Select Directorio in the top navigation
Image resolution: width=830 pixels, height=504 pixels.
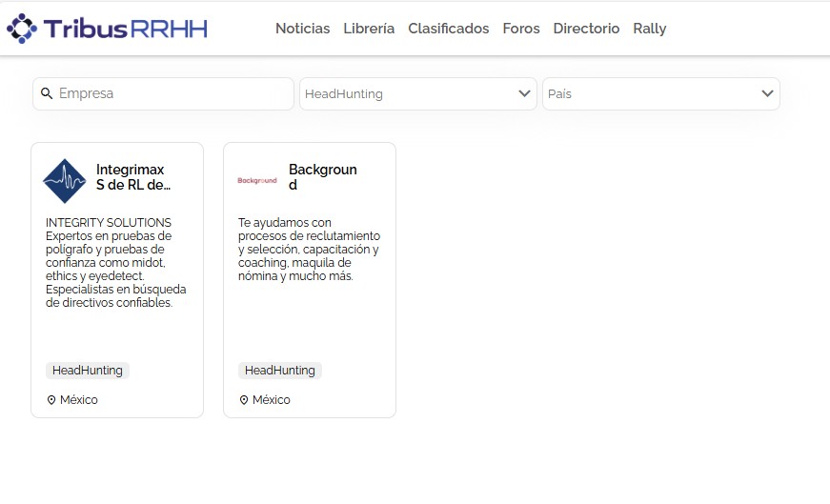[x=586, y=29]
